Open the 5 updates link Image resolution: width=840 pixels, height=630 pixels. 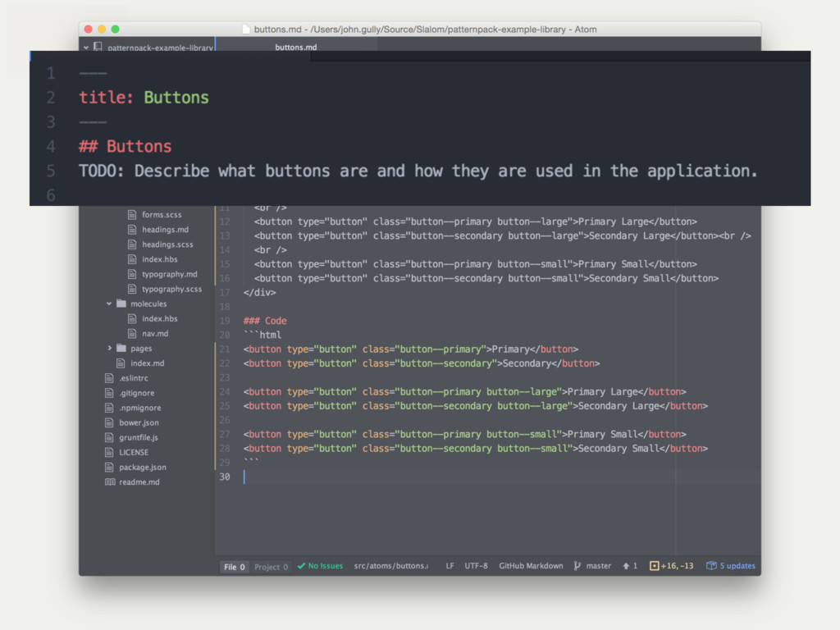[x=737, y=566]
